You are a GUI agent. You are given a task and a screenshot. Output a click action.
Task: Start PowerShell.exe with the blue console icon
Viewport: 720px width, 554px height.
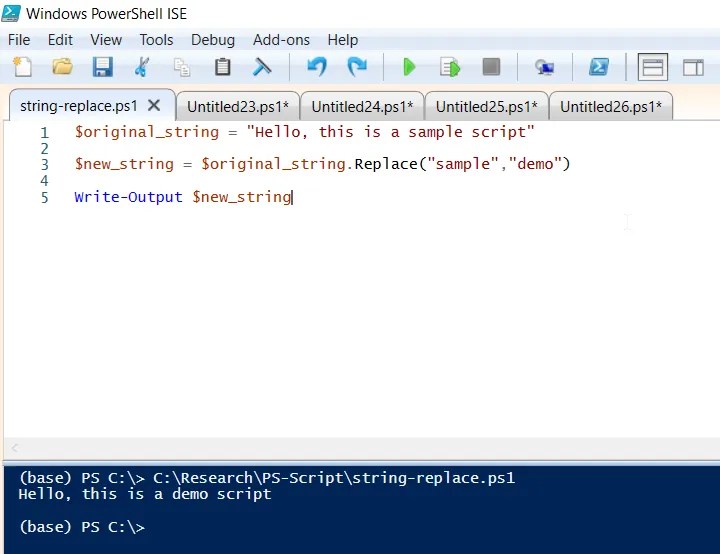(599, 67)
